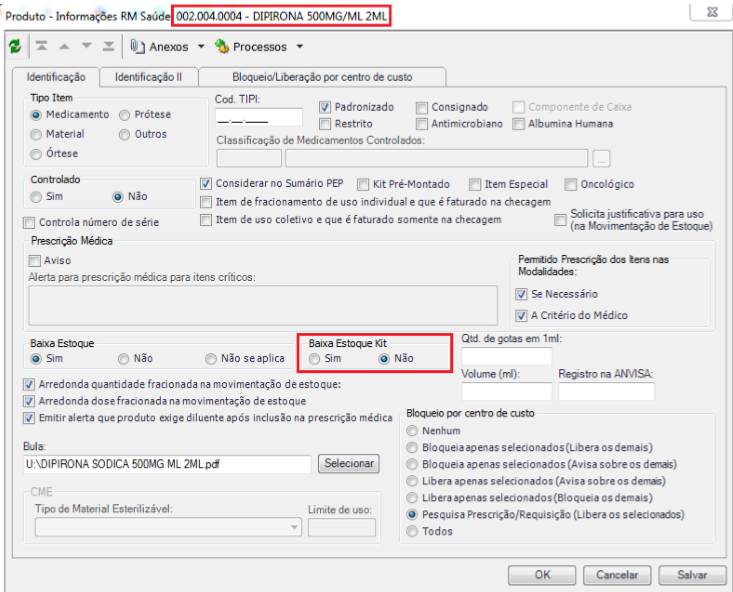Expand the Processos dropdown arrow

(x=300, y=46)
